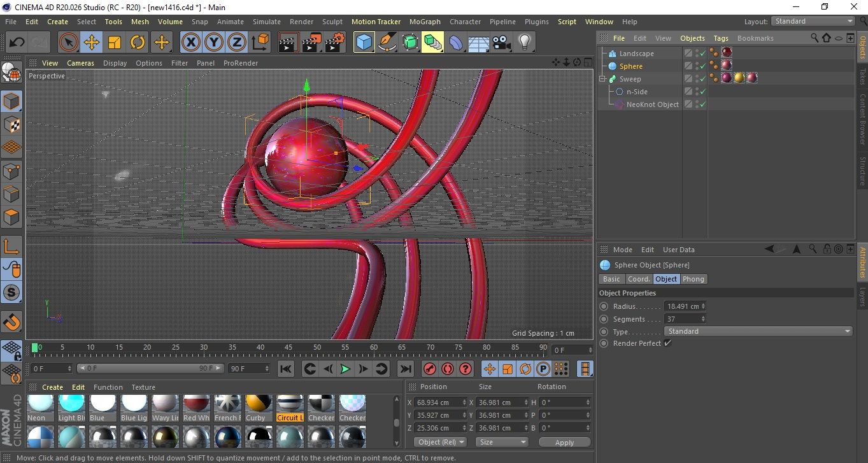Open the Object (Rel) coordinate dropdown
Viewport: 868px width, 463px height.
(440, 442)
